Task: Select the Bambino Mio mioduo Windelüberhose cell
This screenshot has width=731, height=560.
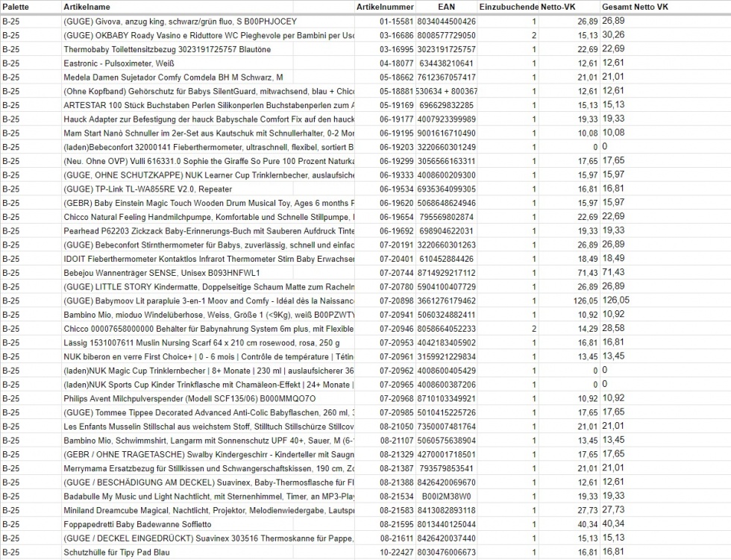Action: click(208, 315)
